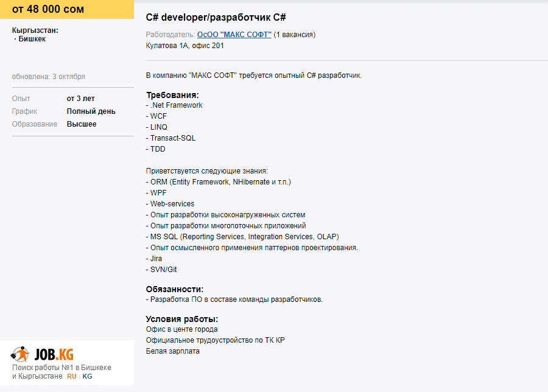Click the salary banner от 48 000 сом
This screenshot has width=548, height=392.
[x=67, y=9]
